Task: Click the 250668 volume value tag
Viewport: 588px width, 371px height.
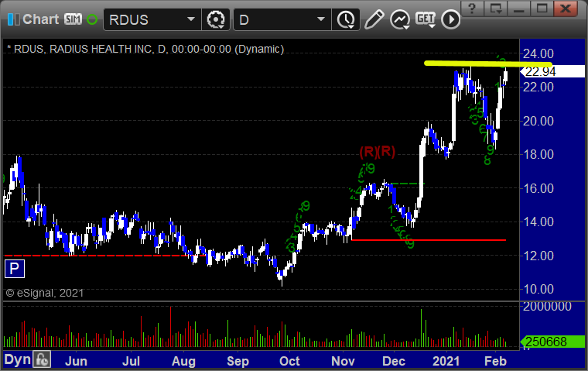Action: pyautogui.click(x=552, y=342)
